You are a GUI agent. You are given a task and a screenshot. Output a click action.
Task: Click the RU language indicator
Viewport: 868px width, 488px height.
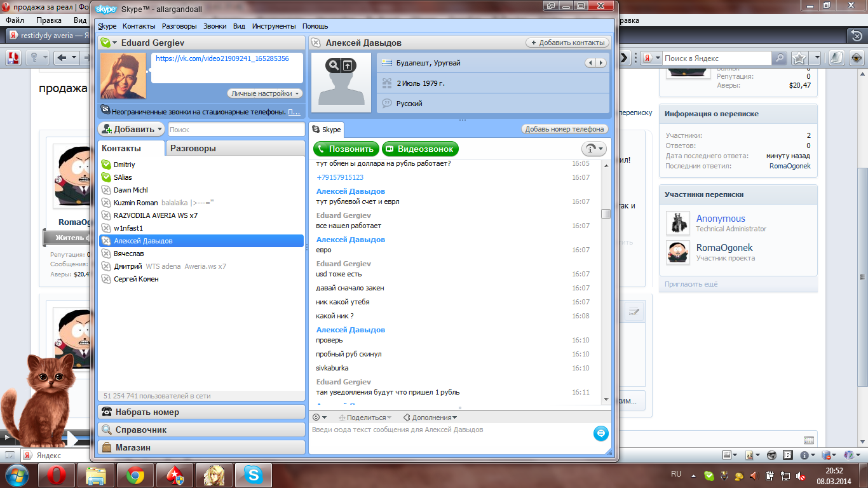coord(676,475)
